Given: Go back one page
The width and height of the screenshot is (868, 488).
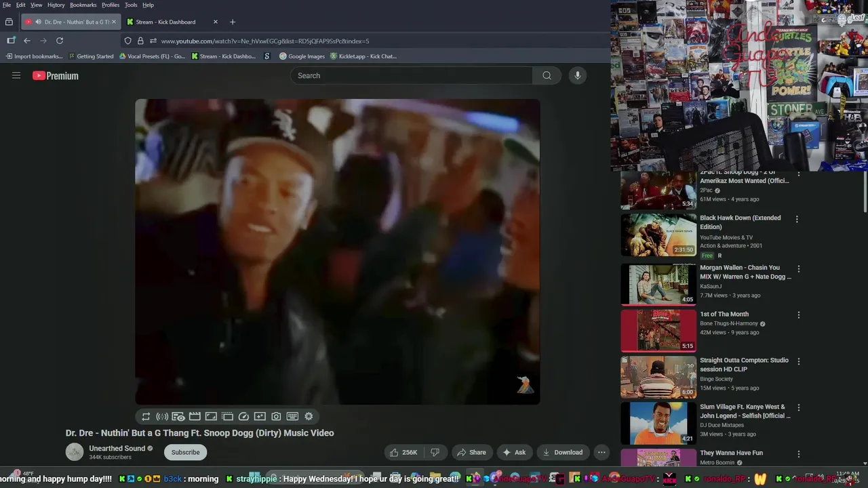Looking at the screenshot, I should coord(27,41).
